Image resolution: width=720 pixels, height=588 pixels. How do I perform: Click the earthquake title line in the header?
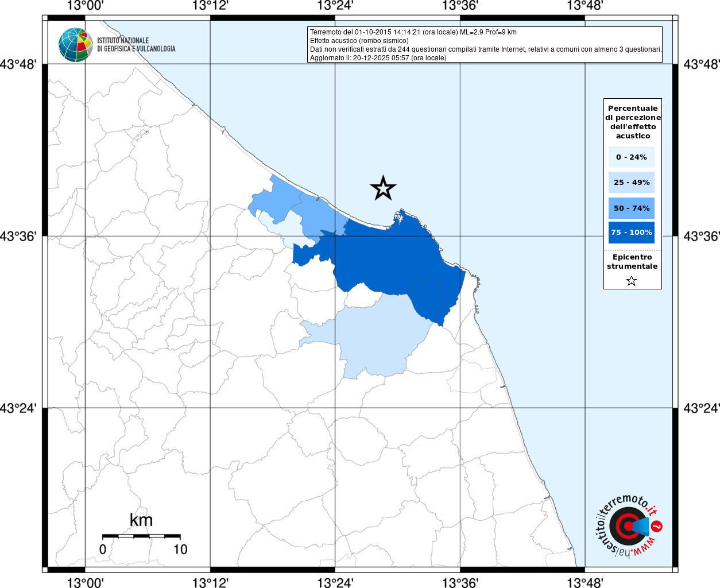point(413,32)
